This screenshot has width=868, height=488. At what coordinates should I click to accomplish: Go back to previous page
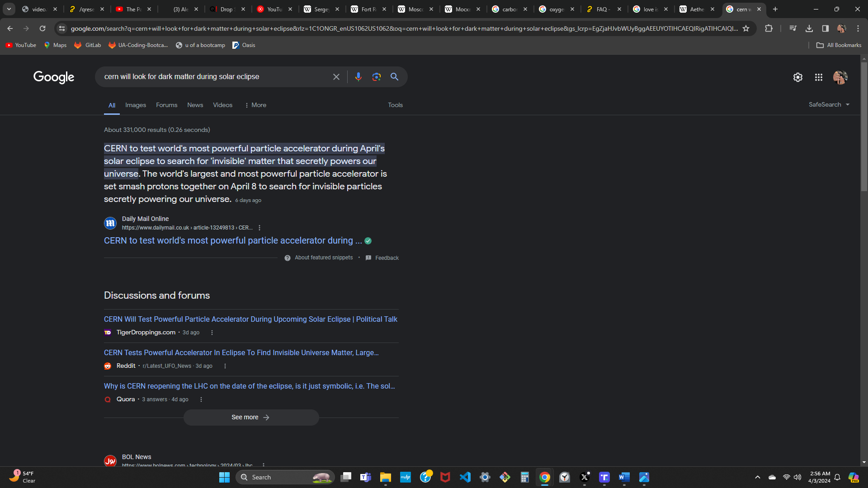[x=10, y=28]
